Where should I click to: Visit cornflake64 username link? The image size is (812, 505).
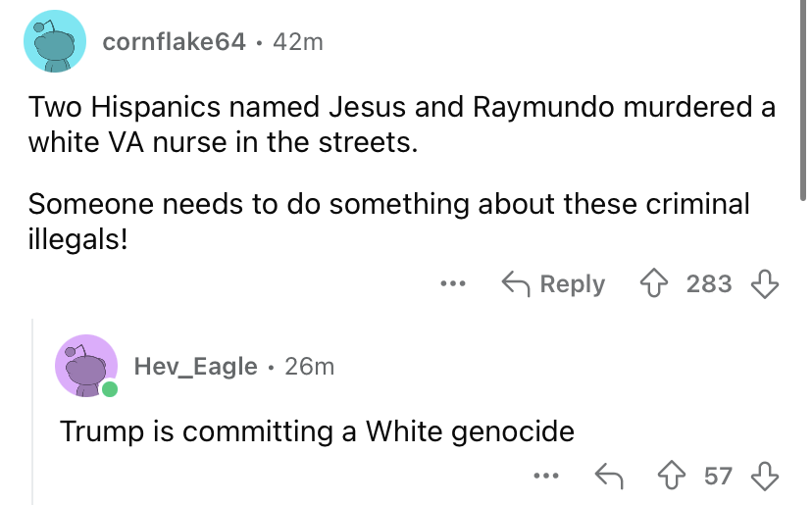click(174, 41)
